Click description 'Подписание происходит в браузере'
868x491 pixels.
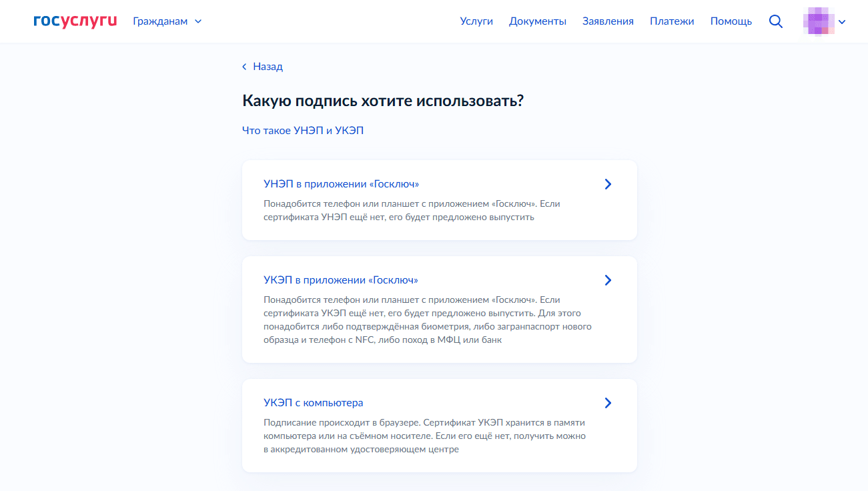[x=425, y=436]
